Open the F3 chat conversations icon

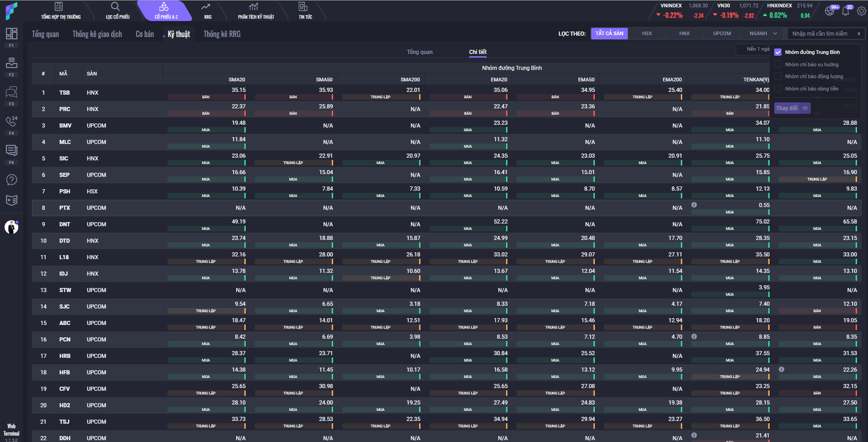pyautogui.click(x=11, y=92)
